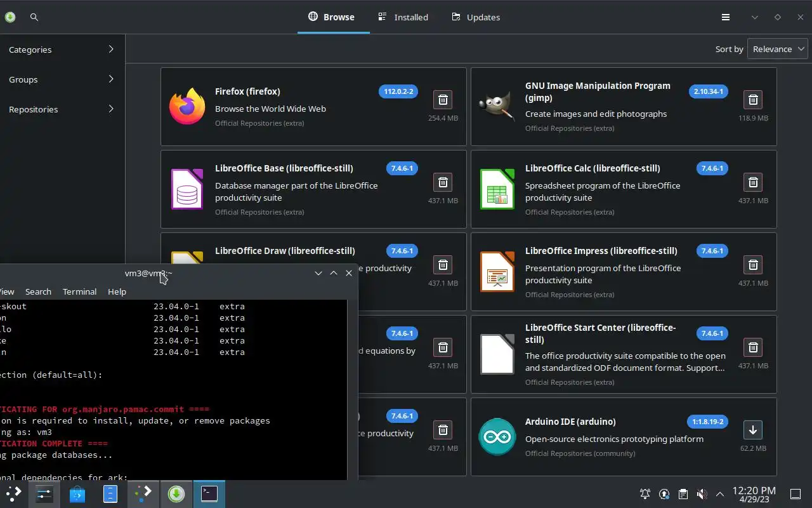This screenshot has width=812, height=508.
Task: Click the updates indicator icon in system tray
Action: (664, 494)
